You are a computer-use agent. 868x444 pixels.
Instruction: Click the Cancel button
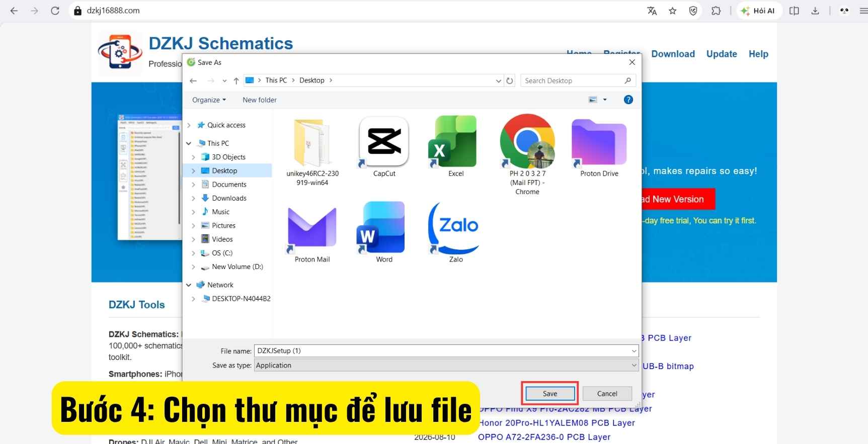tap(607, 394)
